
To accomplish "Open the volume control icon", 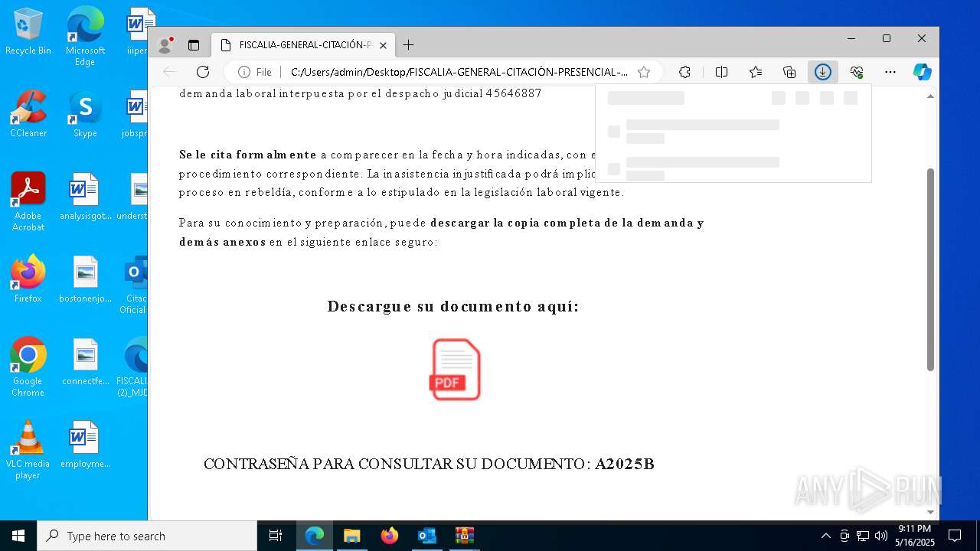I will pos(881,536).
